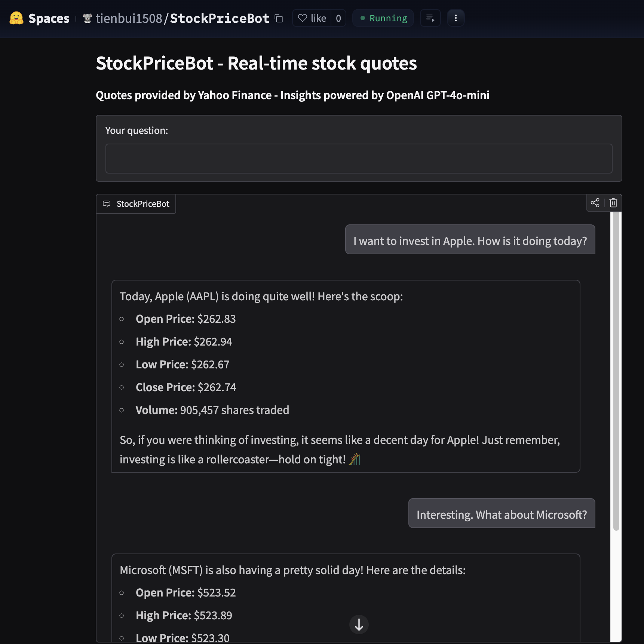This screenshot has width=644, height=644.
Task: Open the Spaces home link
Action: coord(49,18)
